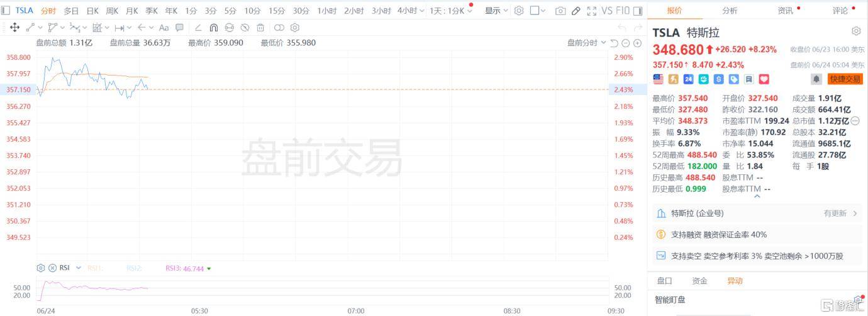Open VS stock comparison
Image resolution: width=868 pixels, height=316 pixels.
(x=607, y=11)
